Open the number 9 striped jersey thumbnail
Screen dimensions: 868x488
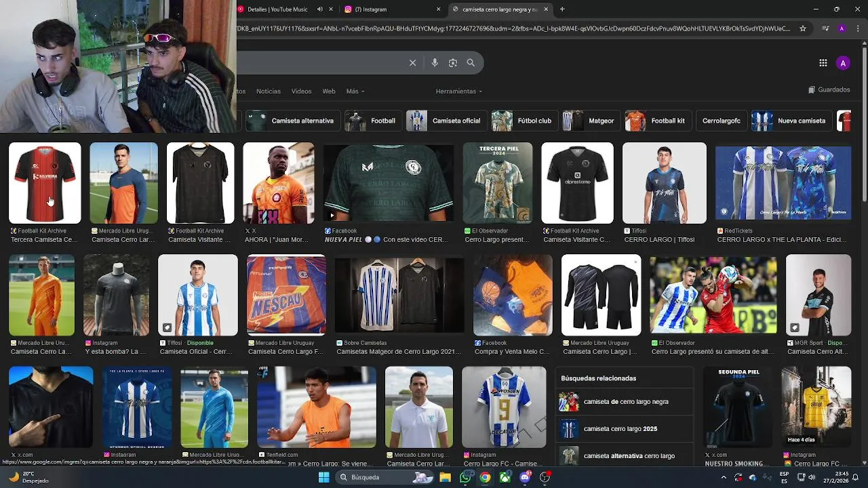click(x=504, y=407)
